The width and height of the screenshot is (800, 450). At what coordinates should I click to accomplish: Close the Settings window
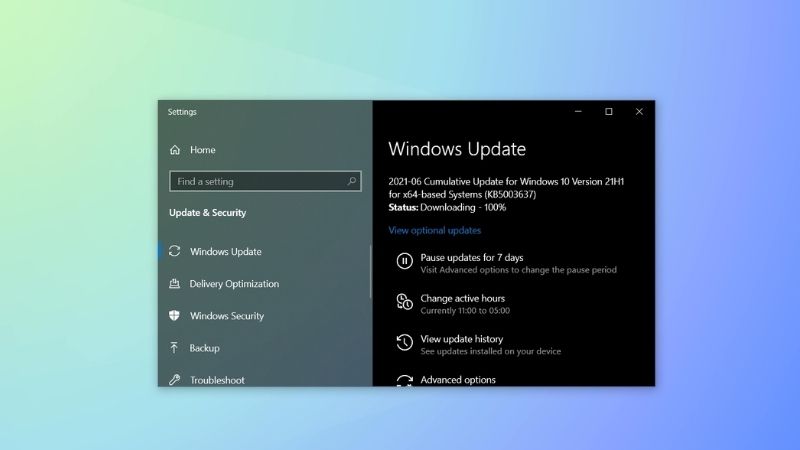pos(639,111)
